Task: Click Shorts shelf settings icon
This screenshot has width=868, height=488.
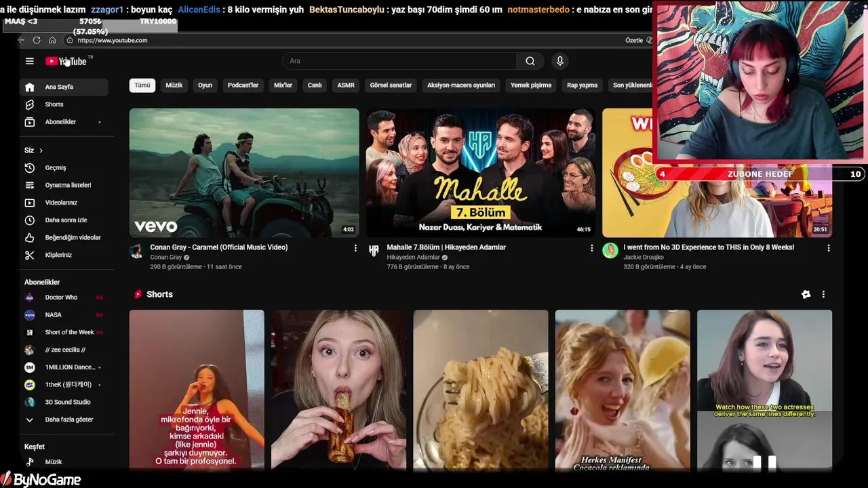Action: 806,294
